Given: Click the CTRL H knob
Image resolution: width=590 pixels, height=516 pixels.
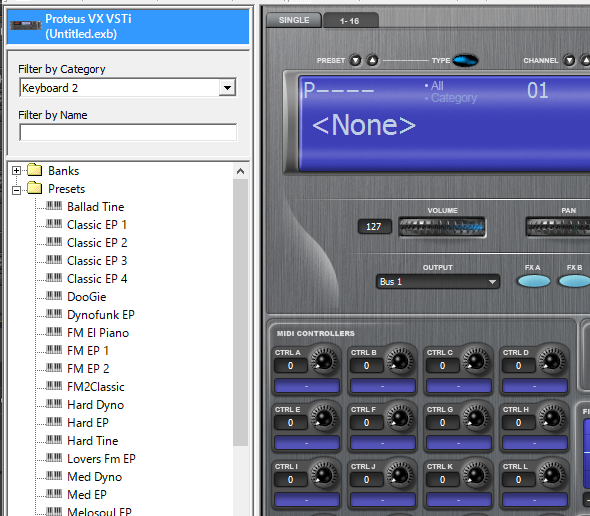Looking at the screenshot, I should pos(552,417).
